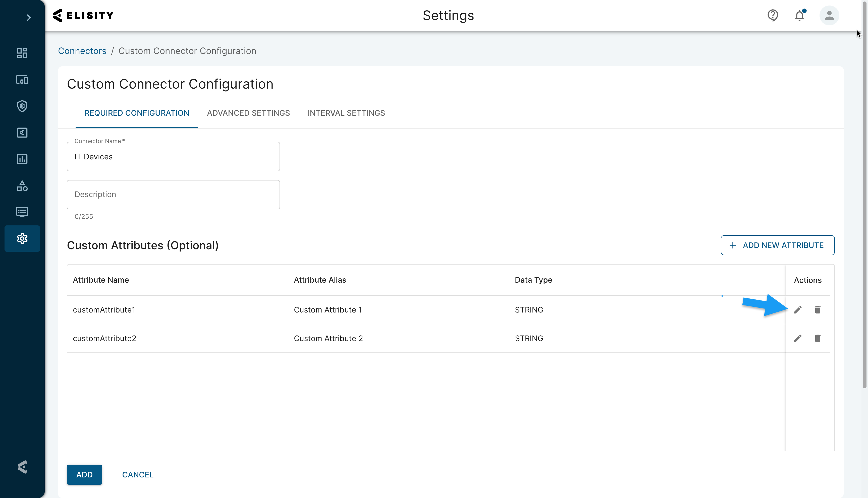The width and height of the screenshot is (868, 498).
Task: Open the user profile avatar
Action: pos(829,15)
